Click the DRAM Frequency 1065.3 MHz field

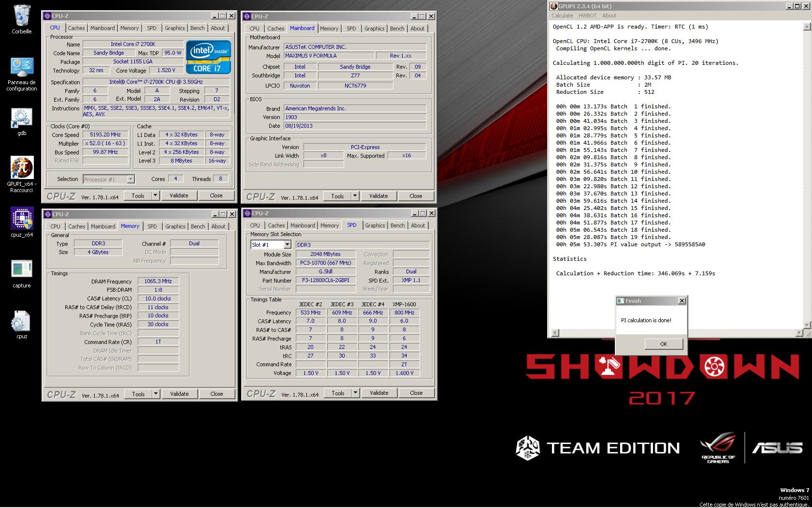click(158, 281)
